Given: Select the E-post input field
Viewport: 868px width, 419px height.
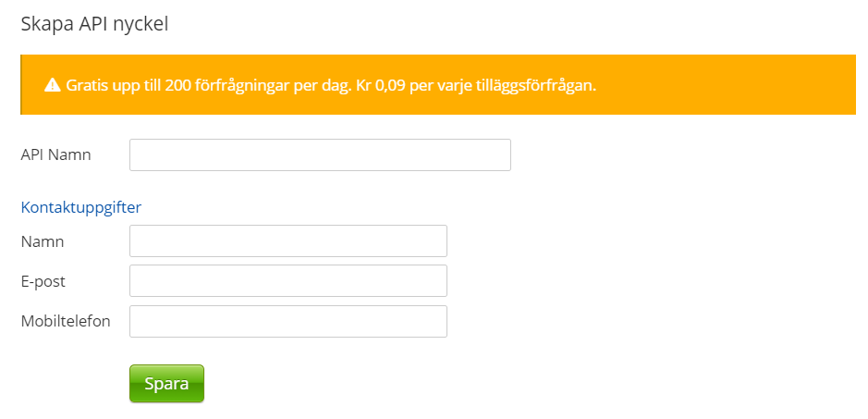Looking at the screenshot, I should point(288,281).
